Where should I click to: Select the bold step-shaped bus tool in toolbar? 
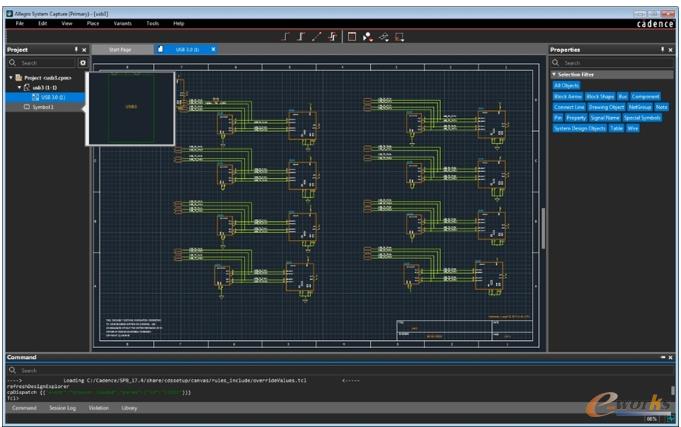click(x=301, y=36)
